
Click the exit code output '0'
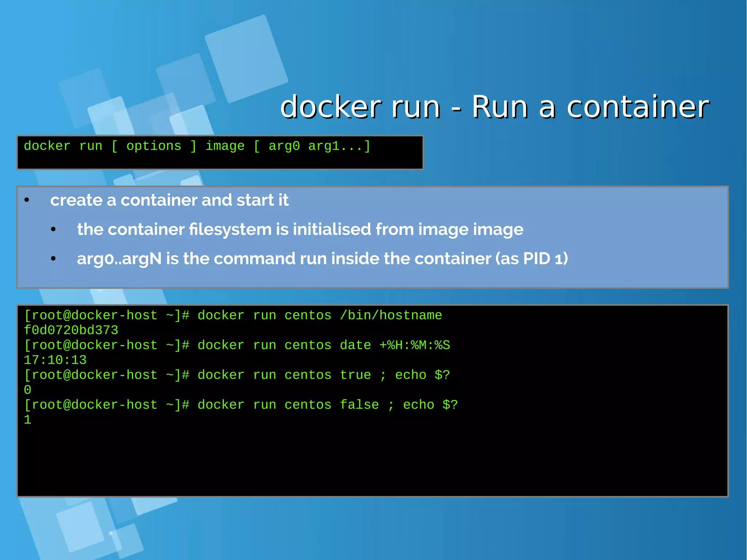[28, 390]
